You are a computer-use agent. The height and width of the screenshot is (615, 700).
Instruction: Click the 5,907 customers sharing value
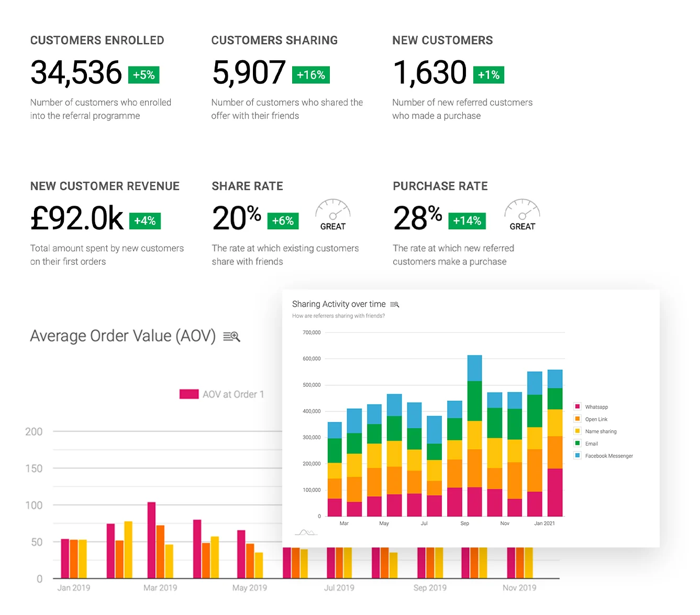tap(249, 72)
